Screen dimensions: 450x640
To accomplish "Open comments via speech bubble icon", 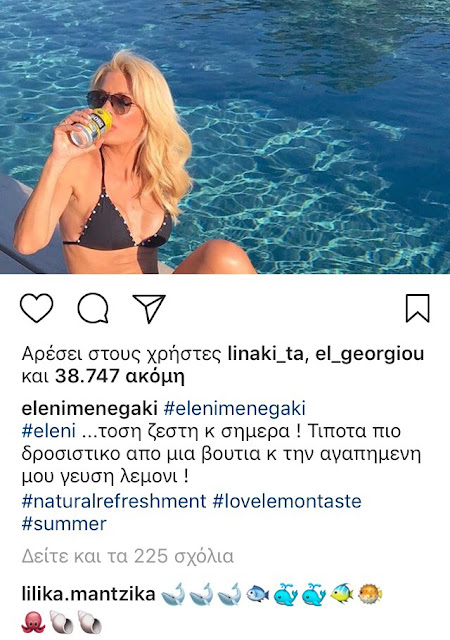I will tap(93, 308).
